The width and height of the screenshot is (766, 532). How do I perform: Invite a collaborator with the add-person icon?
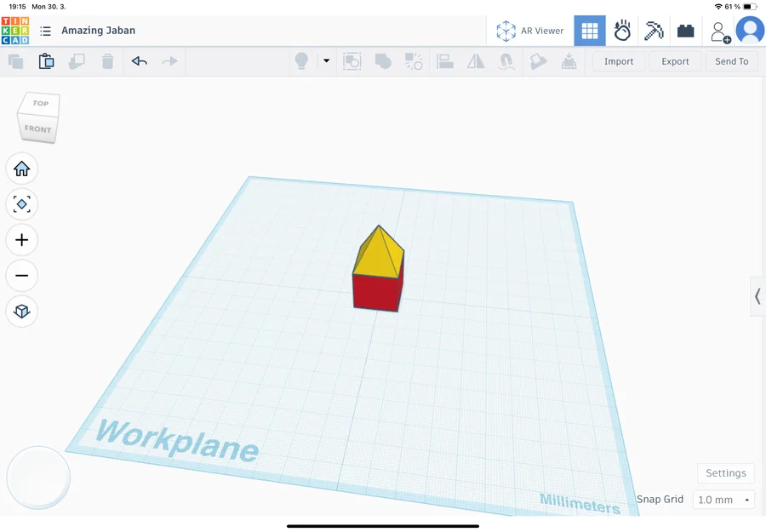[x=719, y=31]
